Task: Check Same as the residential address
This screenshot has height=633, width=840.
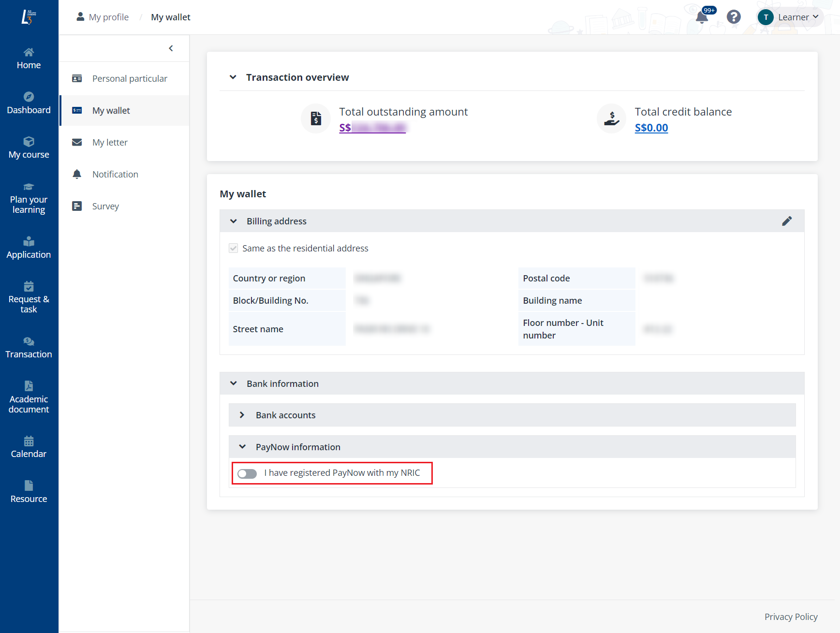Action: (234, 248)
